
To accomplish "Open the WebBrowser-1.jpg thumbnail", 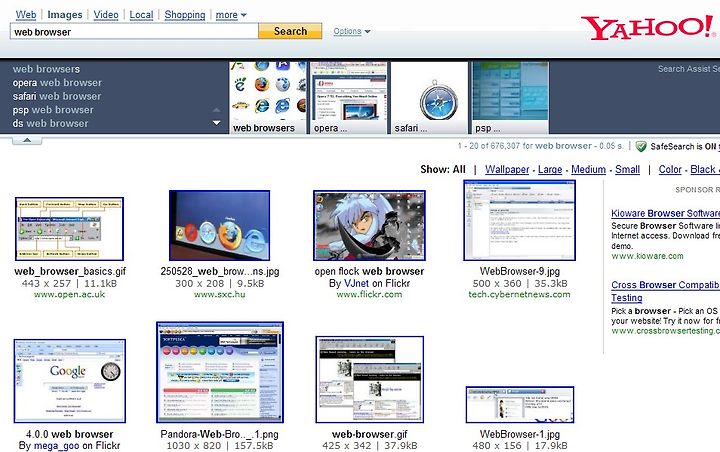I will (x=520, y=404).
